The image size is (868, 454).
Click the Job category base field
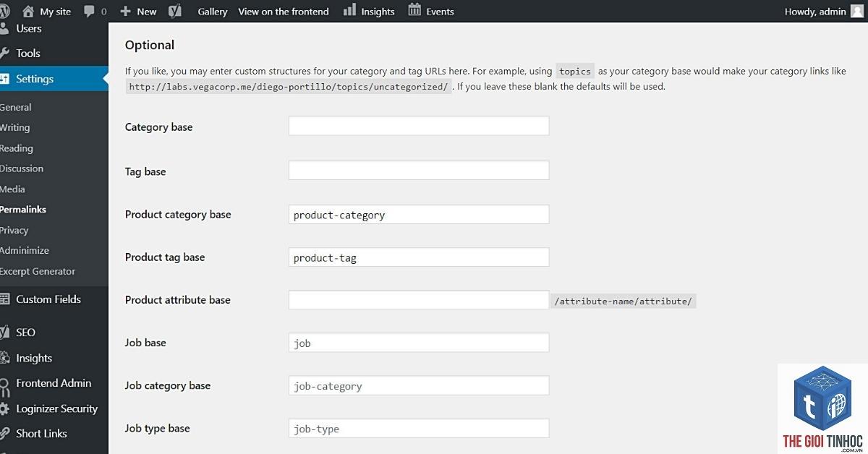pos(419,385)
